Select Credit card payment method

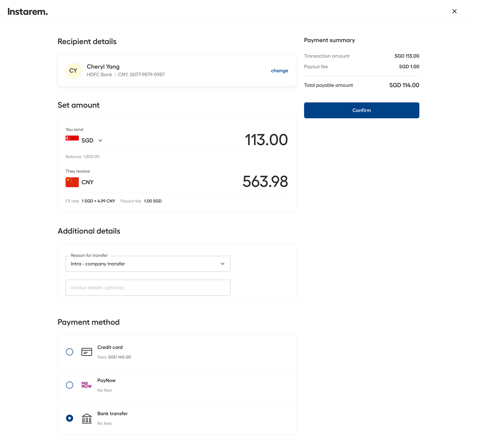click(x=70, y=352)
